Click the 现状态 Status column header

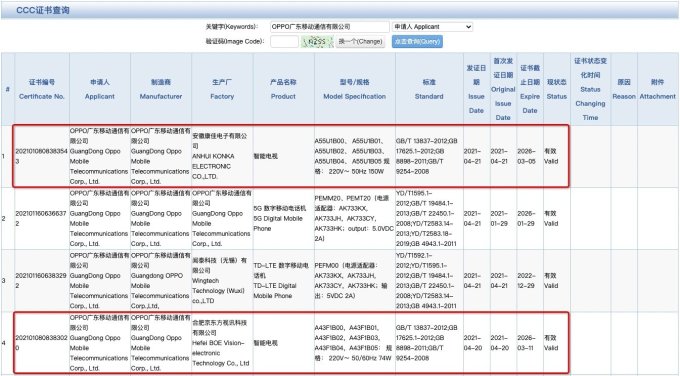[557, 89]
